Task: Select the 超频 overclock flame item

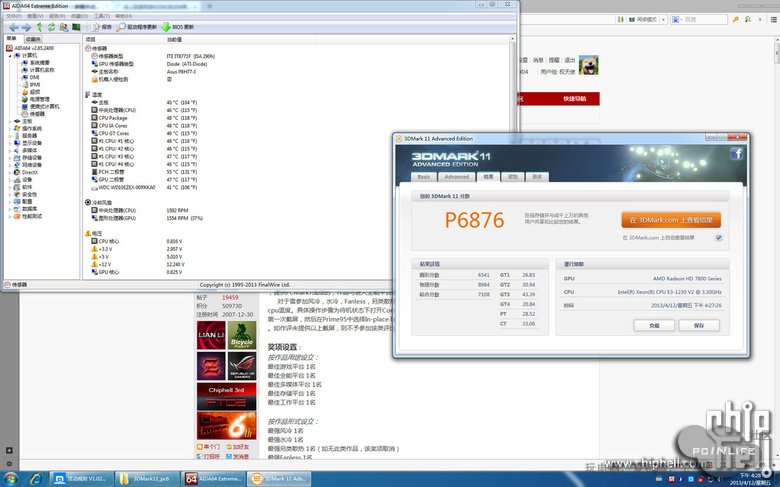Action: (30, 92)
